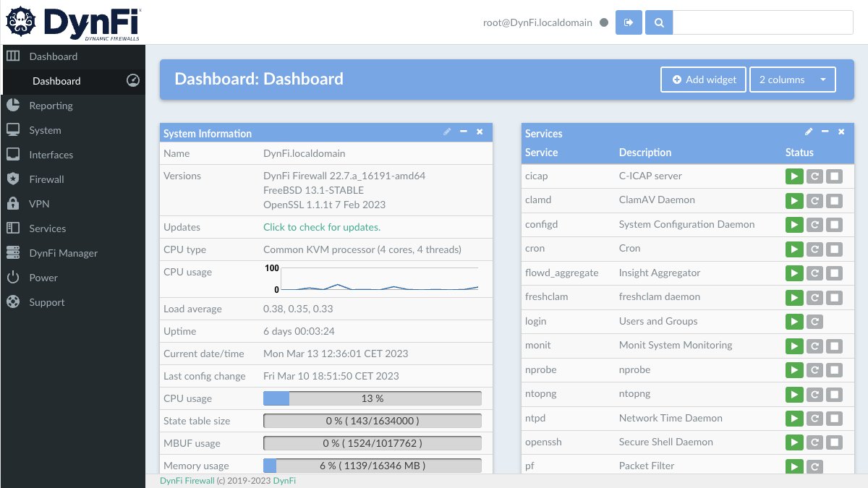Open the search from the top bar
The image size is (868, 488).
pos(658,22)
